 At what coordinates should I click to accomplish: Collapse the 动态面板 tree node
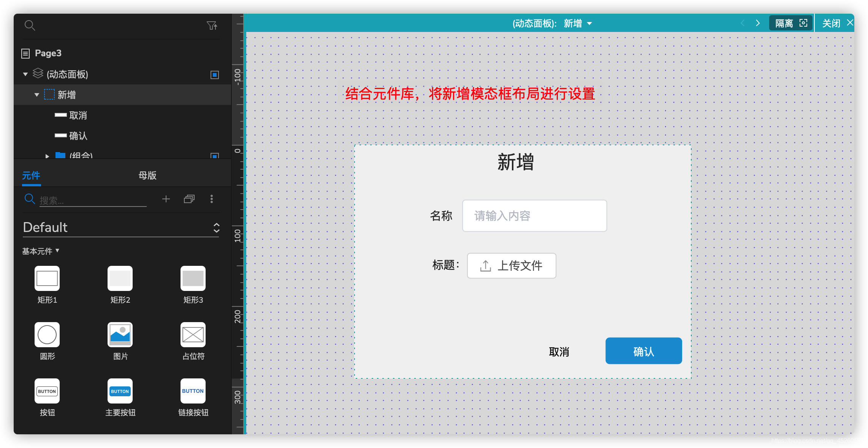coord(25,74)
